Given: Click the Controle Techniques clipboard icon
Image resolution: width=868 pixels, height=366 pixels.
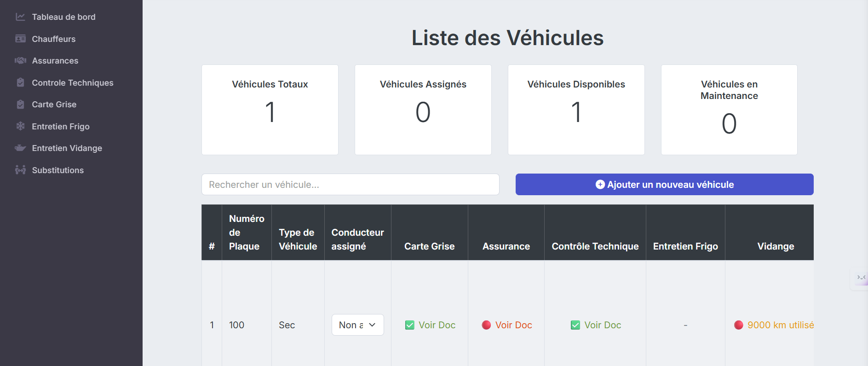Looking at the screenshot, I should point(20,82).
